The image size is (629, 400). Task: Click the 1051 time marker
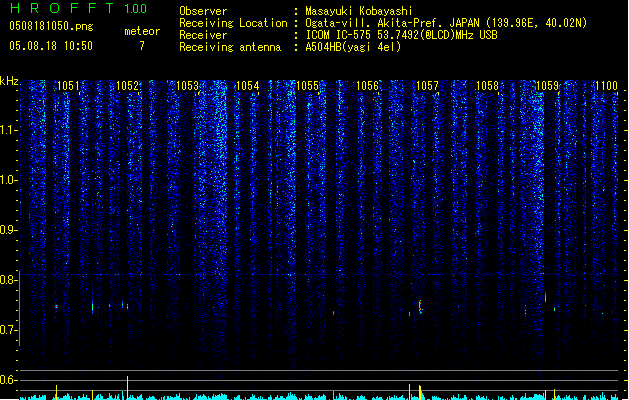tap(68, 85)
